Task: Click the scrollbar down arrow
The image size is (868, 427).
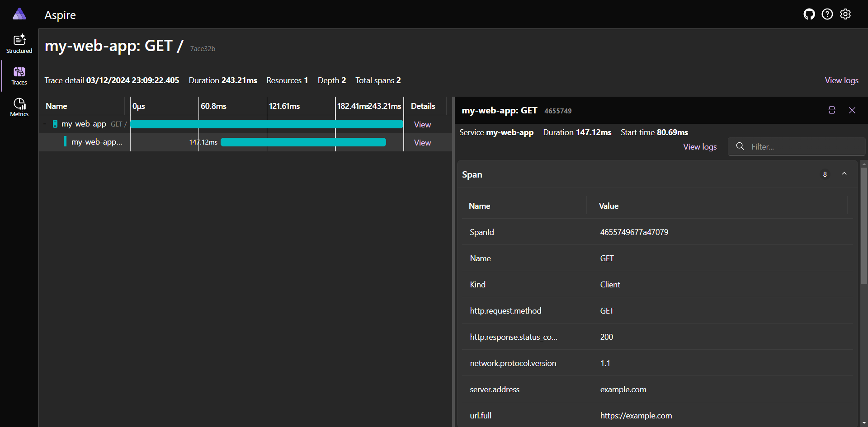Action: point(864,423)
